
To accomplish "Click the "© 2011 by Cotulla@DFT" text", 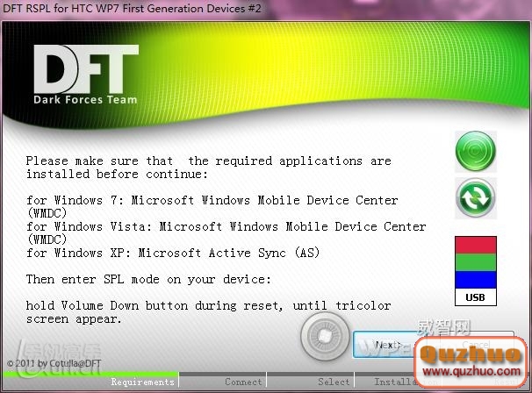I will pyautogui.click(x=54, y=363).
